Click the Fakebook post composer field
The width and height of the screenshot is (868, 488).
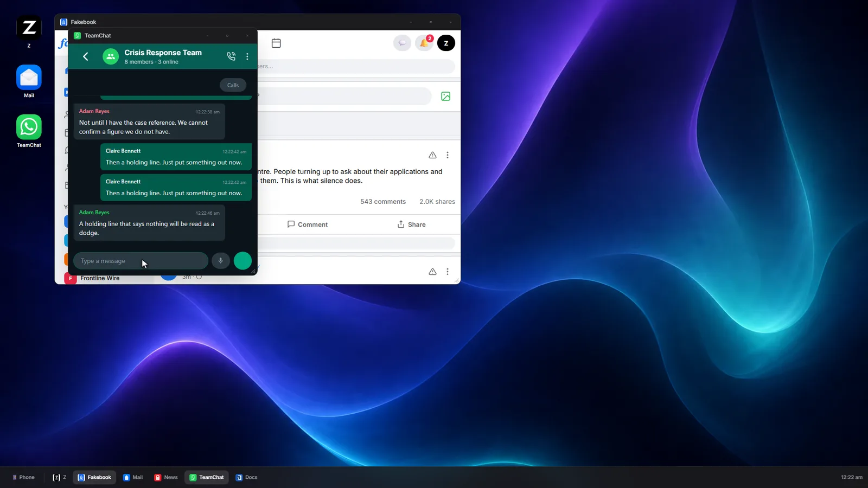point(344,96)
